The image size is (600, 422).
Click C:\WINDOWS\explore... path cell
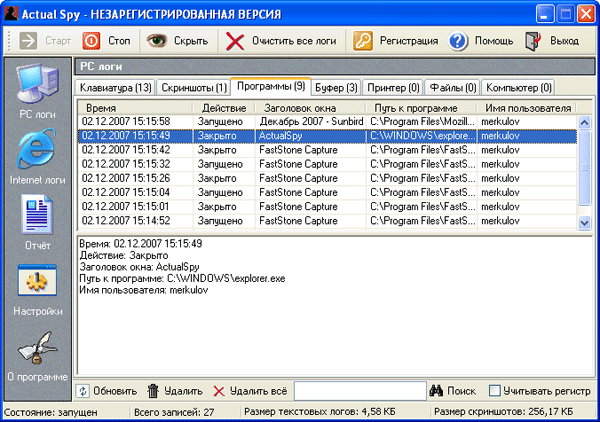pyautogui.click(x=422, y=136)
